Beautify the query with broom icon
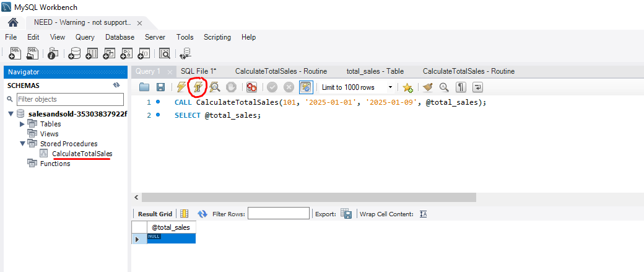This screenshot has width=644, height=272. click(x=428, y=87)
